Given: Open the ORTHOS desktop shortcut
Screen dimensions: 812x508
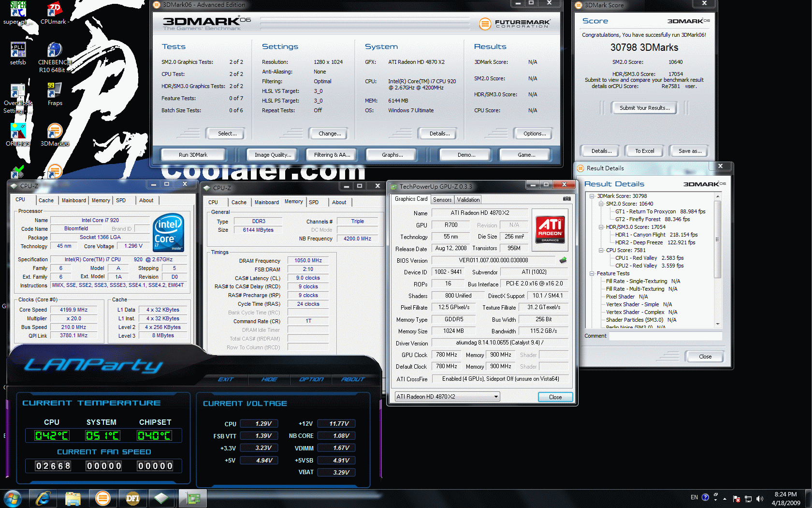Looking at the screenshot, I should (18, 134).
